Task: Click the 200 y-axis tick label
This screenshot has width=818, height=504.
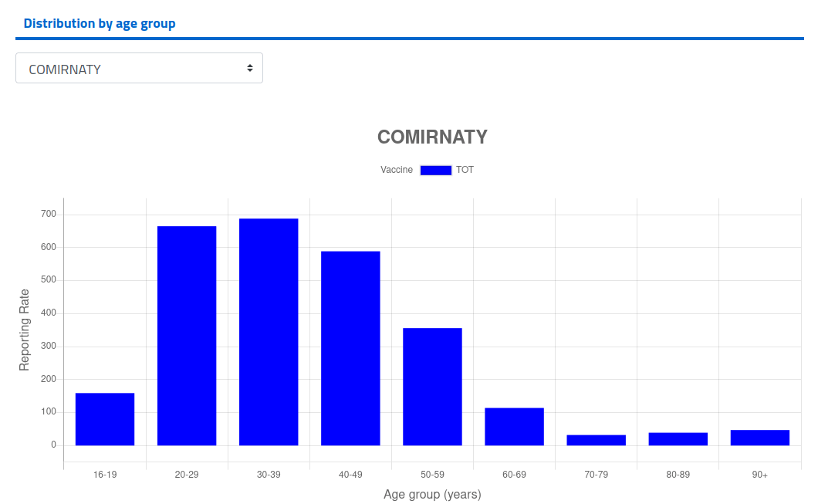Action: [x=49, y=379]
